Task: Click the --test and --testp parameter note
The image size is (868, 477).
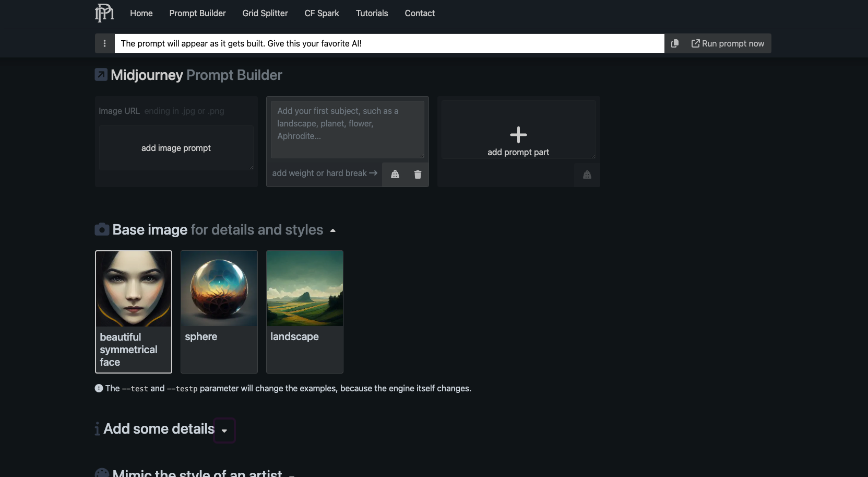Action: (x=288, y=388)
